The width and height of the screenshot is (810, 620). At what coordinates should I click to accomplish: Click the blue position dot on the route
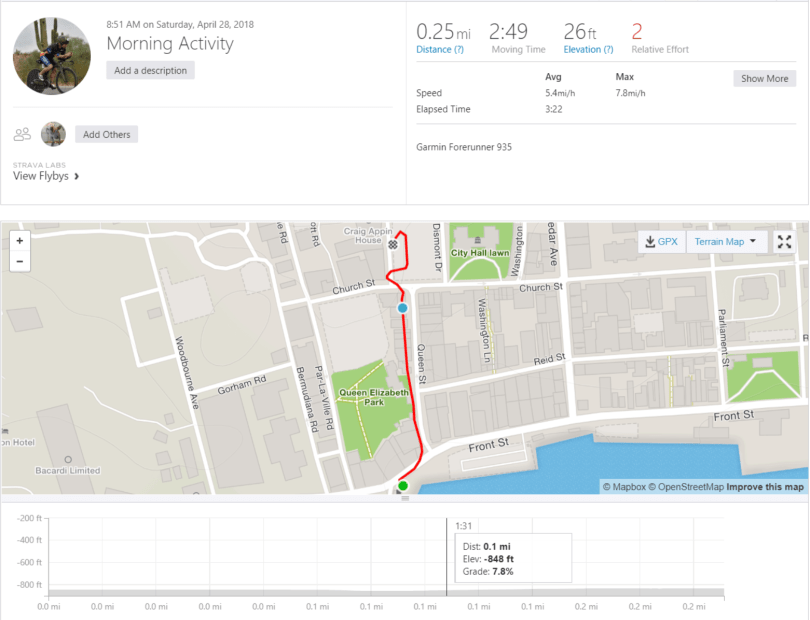point(403,309)
